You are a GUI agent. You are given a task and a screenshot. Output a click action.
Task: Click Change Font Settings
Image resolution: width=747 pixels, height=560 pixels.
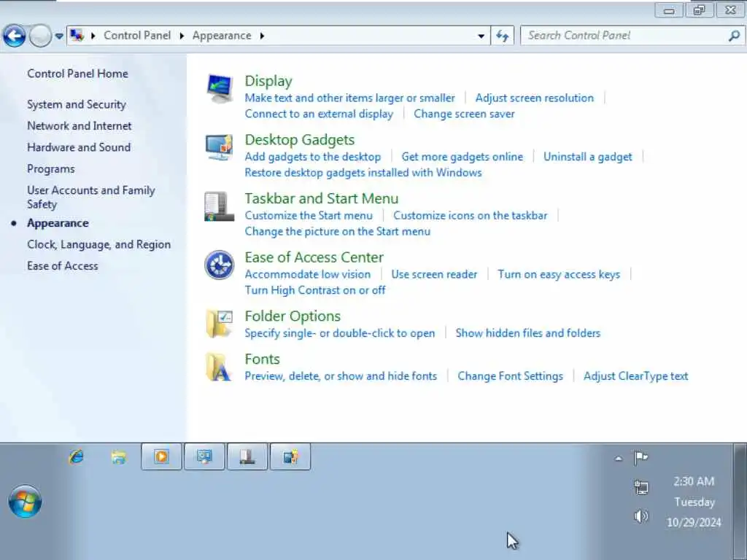[x=510, y=376]
